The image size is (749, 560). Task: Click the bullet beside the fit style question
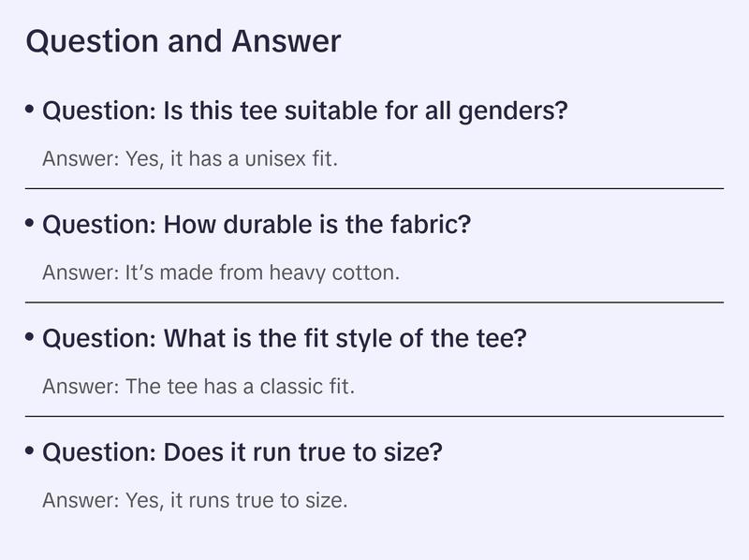pos(30,337)
